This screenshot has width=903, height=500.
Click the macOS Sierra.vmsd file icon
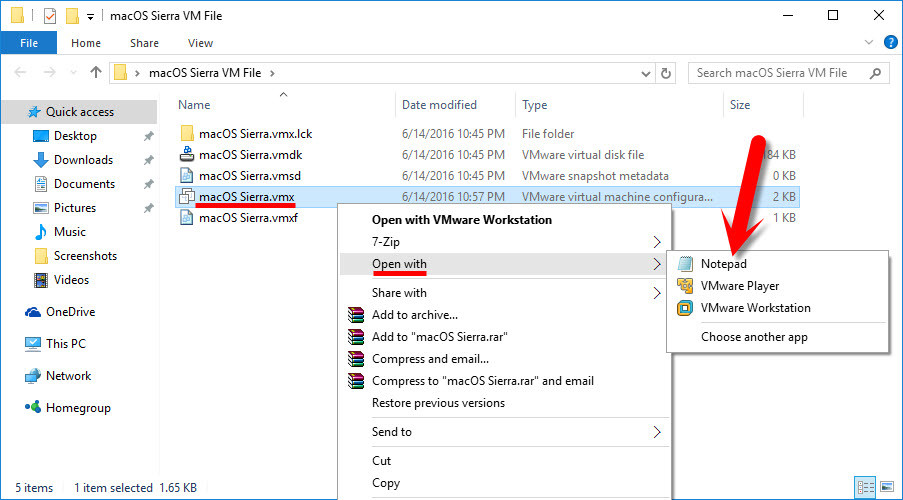pyautogui.click(x=187, y=175)
